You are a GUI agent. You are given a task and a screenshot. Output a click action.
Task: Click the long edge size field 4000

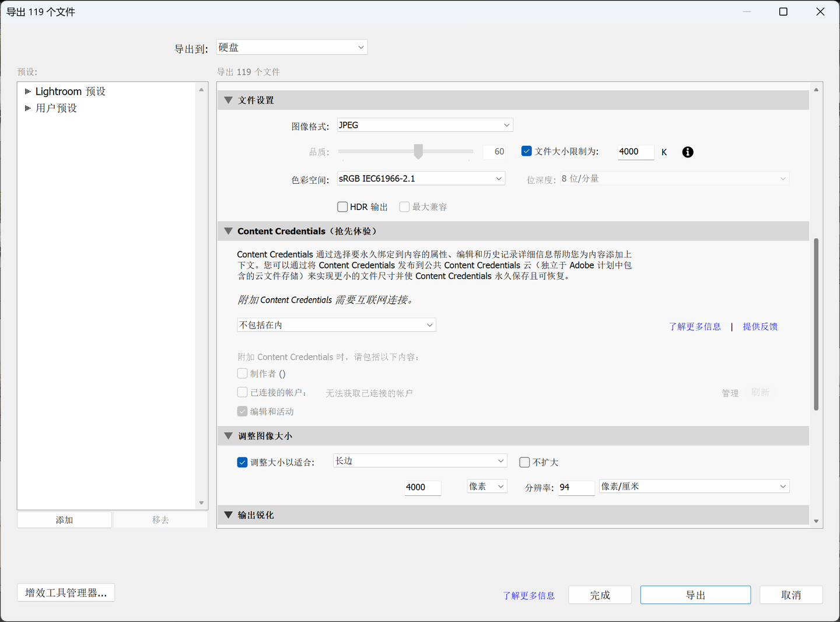click(x=423, y=487)
